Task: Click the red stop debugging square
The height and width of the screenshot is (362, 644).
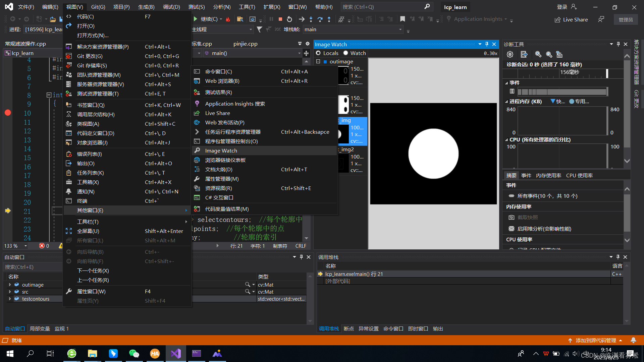Action: tap(280, 19)
